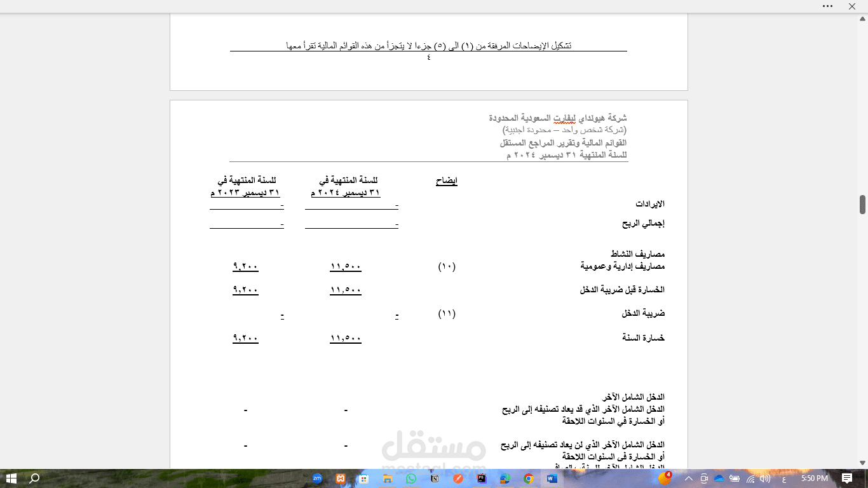868x488 pixels.
Task: Open PhpStorm from the taskbar
Action: (x=482, y=478)
